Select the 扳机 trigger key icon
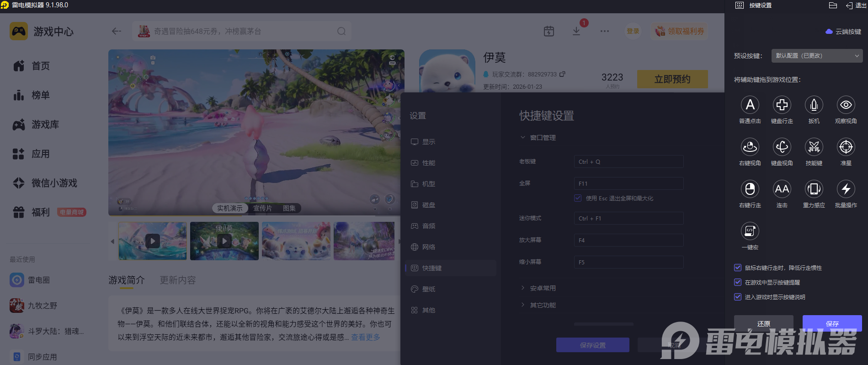 click(x=814, y=105)
